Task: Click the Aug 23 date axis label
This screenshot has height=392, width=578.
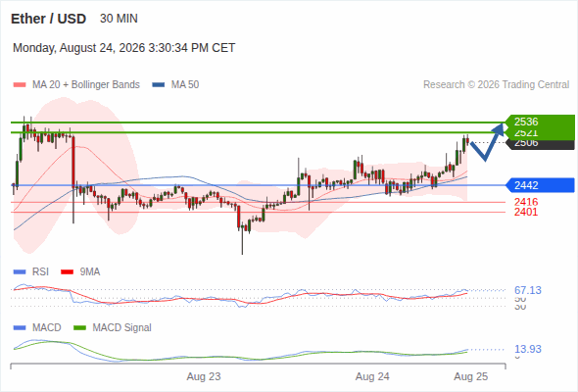Action: tap(204, 376)
